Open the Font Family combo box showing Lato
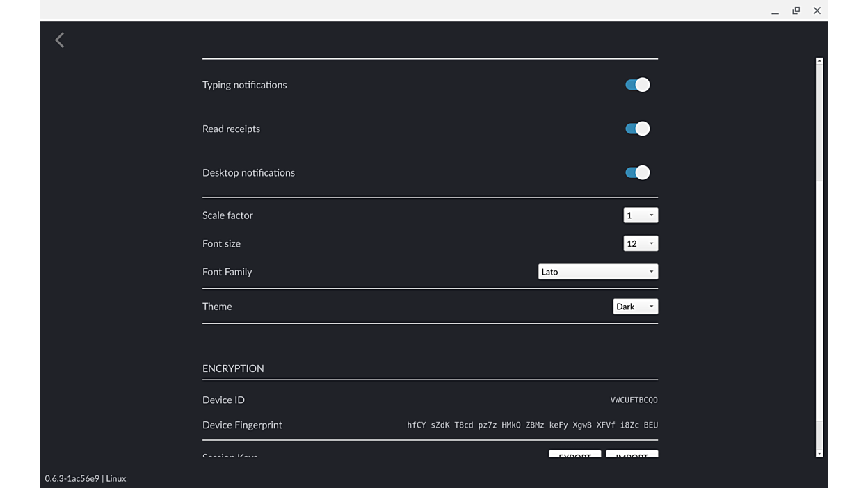 (597, 272)
